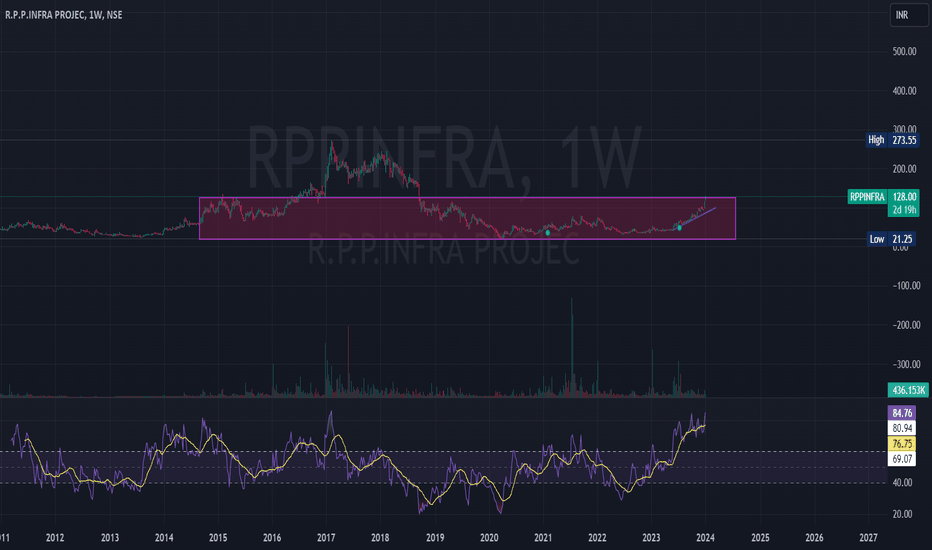Click the High 273.55 price label
Screen dimensions: 932x550
coord(892,140)
